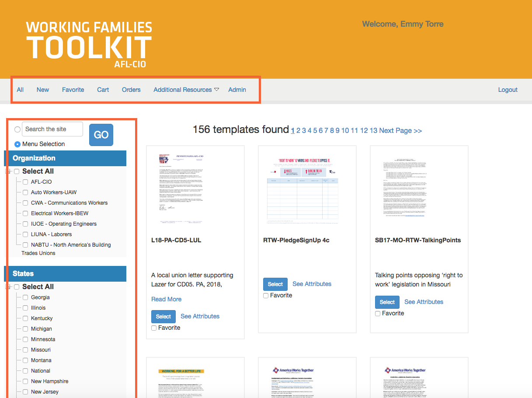The image size is (532, 398).
Task: Click the Logout link
Action: point(508,90)
